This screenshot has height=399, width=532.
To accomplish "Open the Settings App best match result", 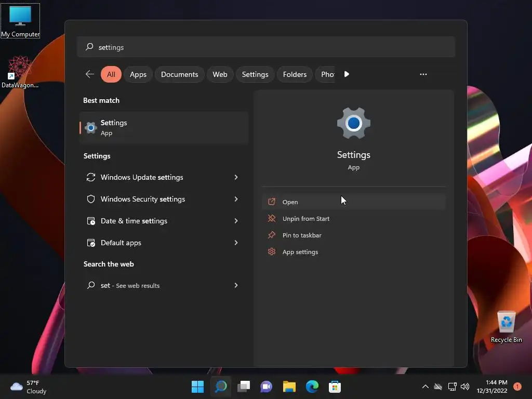I will pos(164,128).
